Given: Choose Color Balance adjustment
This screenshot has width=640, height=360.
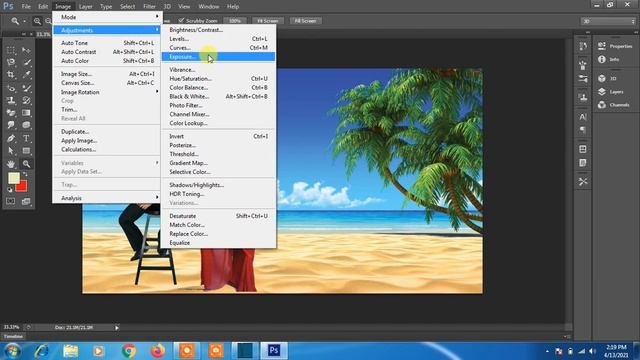Looking at the screenshot, I should 218,87.
